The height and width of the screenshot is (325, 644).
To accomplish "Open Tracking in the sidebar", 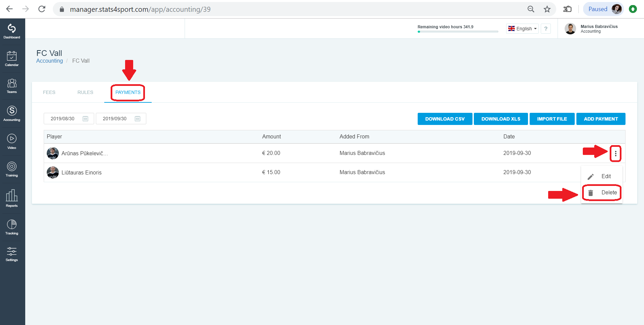I will tap(12, 227).
